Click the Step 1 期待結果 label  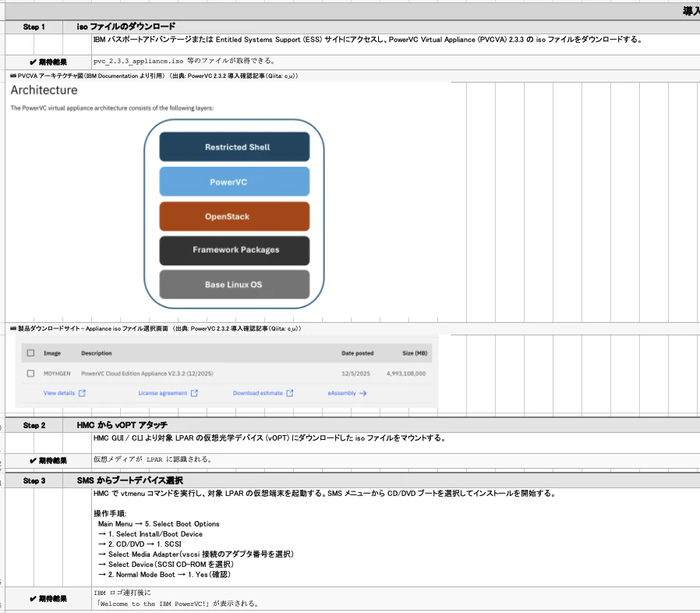point(53,62)
